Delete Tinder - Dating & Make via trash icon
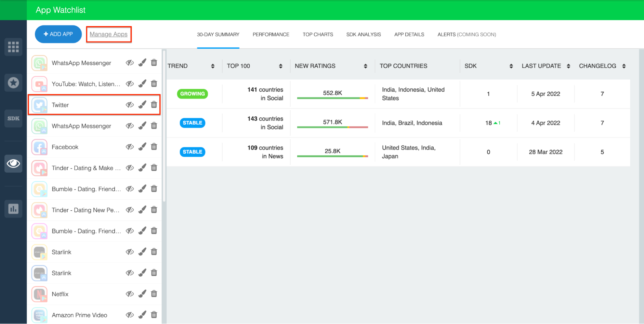 tap(154, 168)
